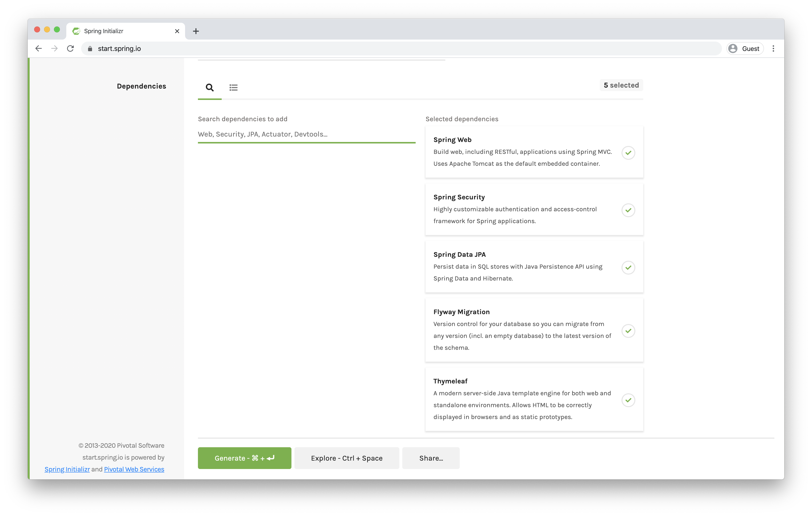Image resolution: width=812 pixels, height=516 pixels.
Task: Open Explore project preview button
Action: (x=347, y=458)
